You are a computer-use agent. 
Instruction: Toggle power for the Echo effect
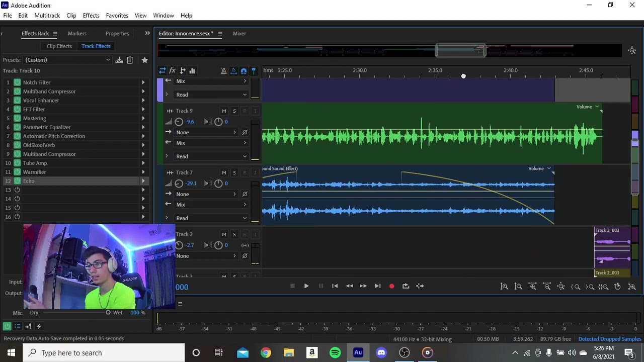pos(17,181)
